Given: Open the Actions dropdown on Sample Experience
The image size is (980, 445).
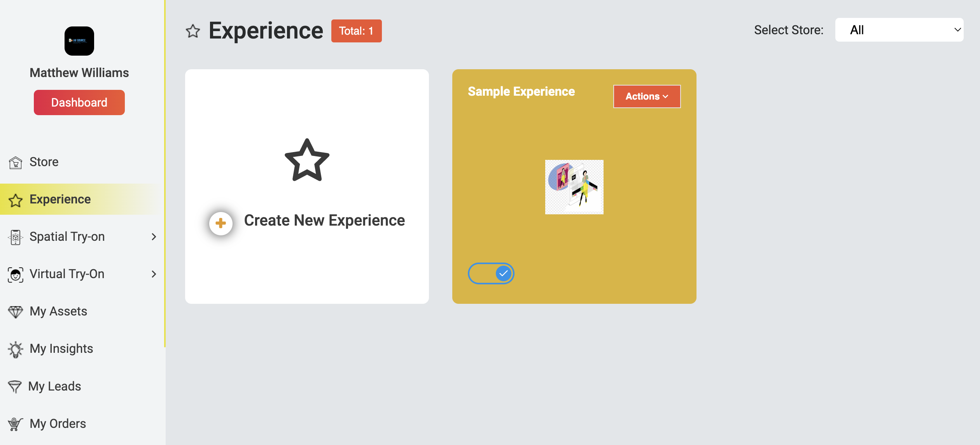Looking at the screenshot, I should tap(647, 96).
